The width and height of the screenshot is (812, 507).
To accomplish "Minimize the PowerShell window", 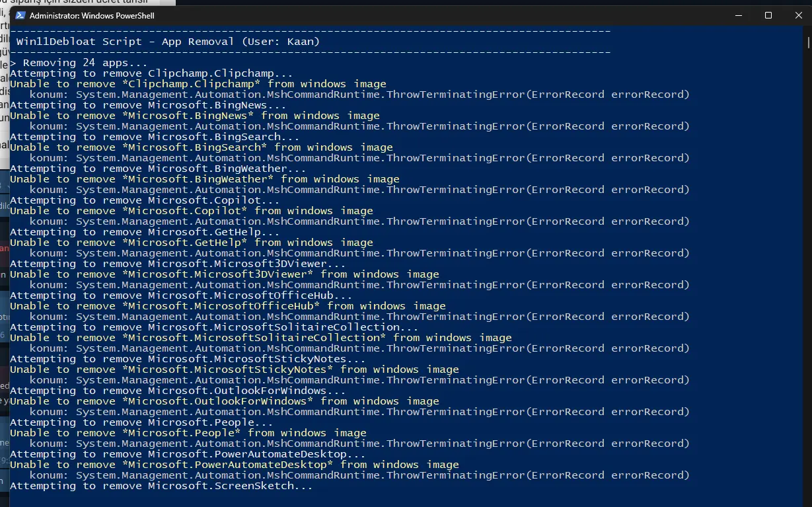I will tap(737, 15).
